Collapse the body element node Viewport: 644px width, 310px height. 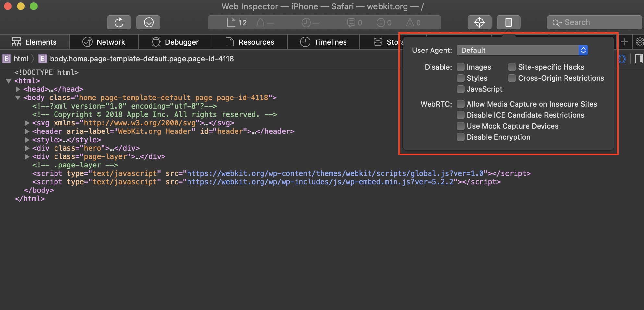click(18, 98)
